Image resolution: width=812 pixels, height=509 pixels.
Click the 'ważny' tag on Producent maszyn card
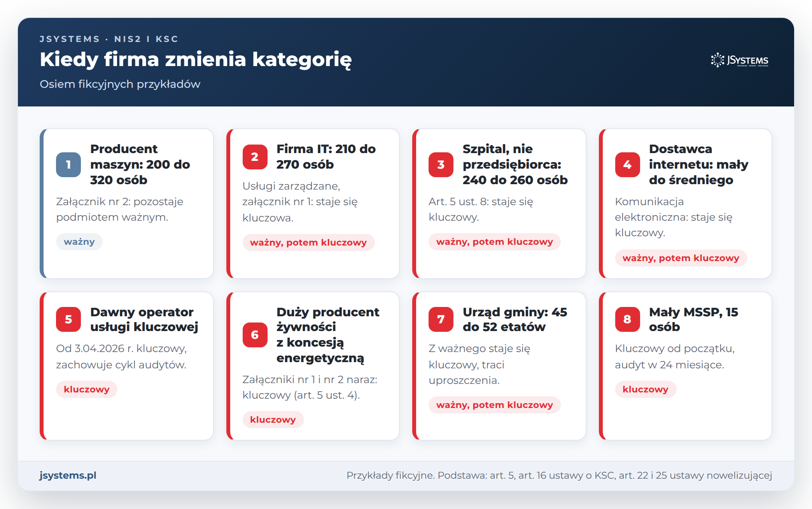[x=79, y=242]
